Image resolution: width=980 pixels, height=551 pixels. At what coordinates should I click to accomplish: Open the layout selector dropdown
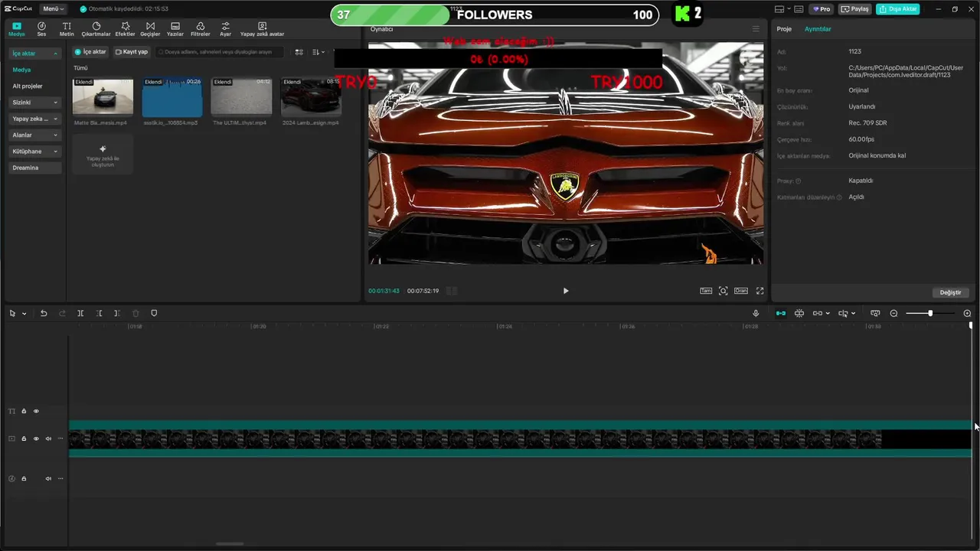pos(782,9)
